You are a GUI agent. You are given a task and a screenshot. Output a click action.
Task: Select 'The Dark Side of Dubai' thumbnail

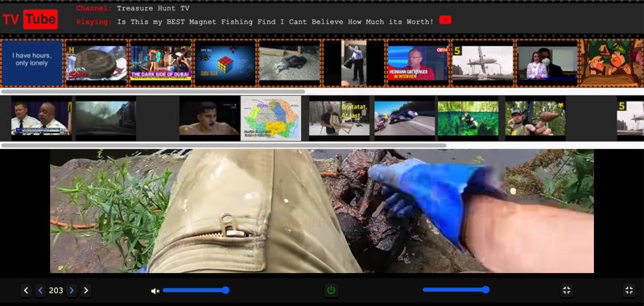160,63
